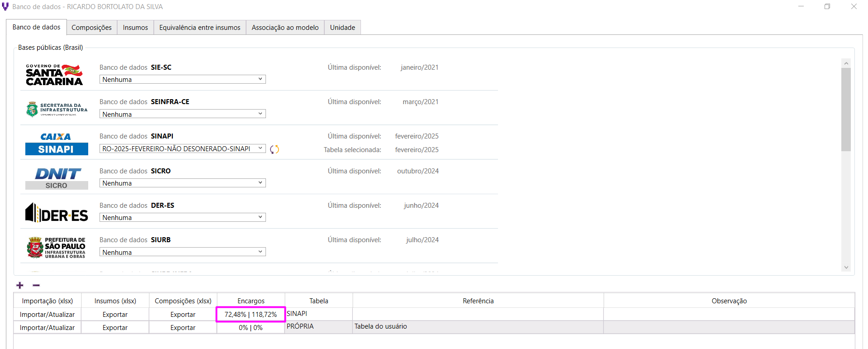This screenshot has width=868, height=349.
Task: Select the PRÓPRIA table name cell
Action: (319, 327)
